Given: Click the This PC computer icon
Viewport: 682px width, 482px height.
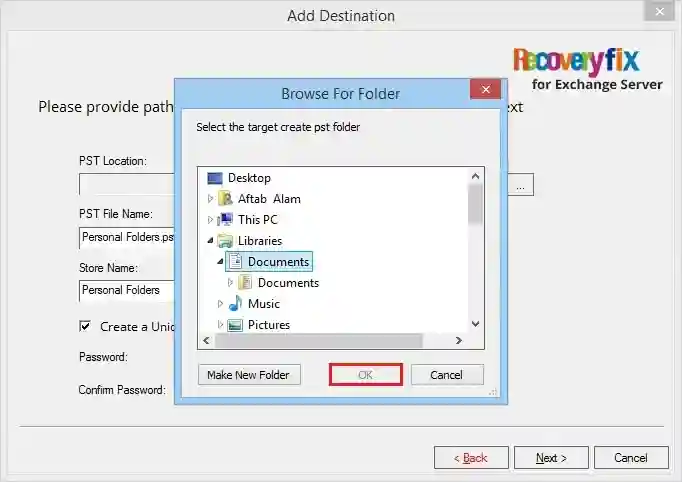Looking at the screenshot, I should tap(225, 220).
